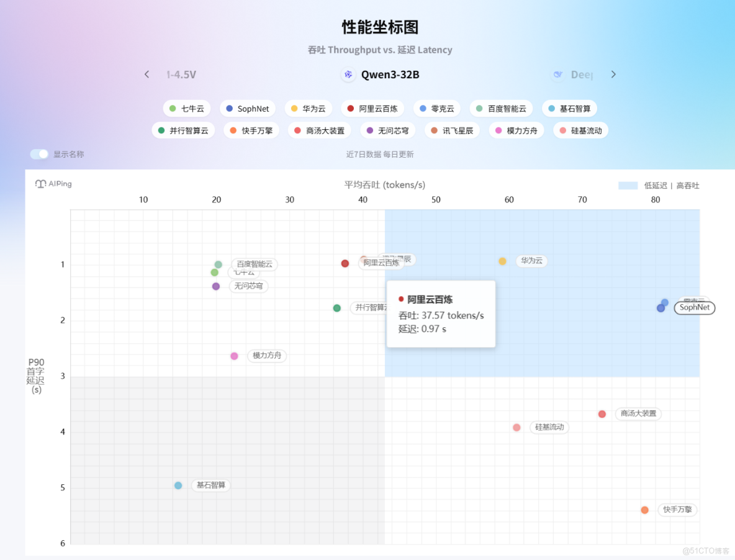Toggle the 硅基流动 legend chip

(580, 130)
